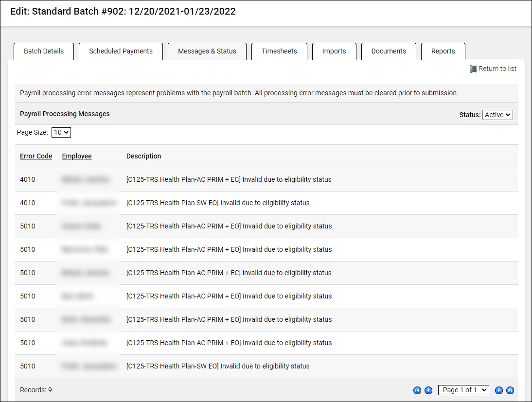The height and width of the screenshot is (402, 532).
Task: View the Documents tab
Action: [389, 52]
